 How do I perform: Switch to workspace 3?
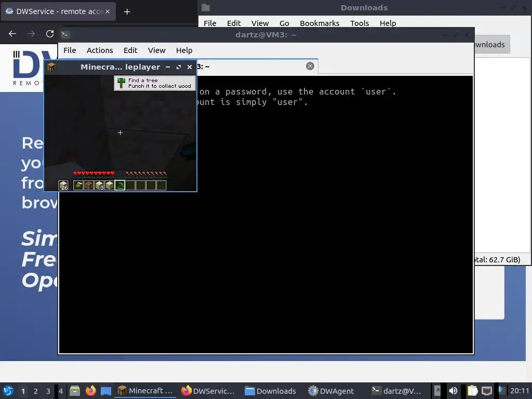point(48,391)
